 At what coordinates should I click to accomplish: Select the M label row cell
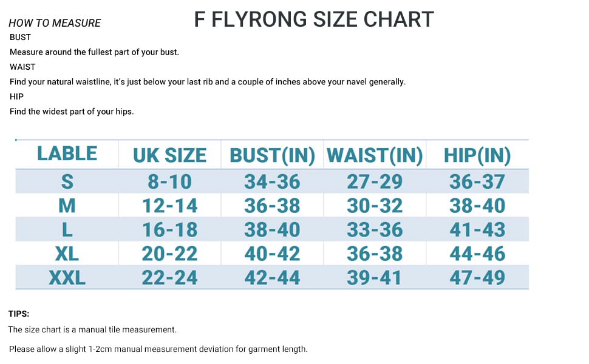coord(67,206)
